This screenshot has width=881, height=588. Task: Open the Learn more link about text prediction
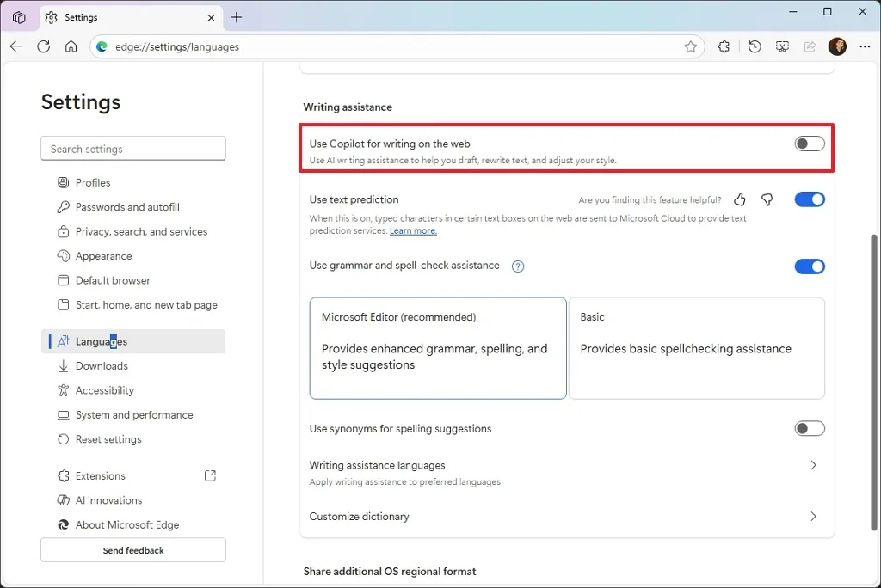point(413,230)
